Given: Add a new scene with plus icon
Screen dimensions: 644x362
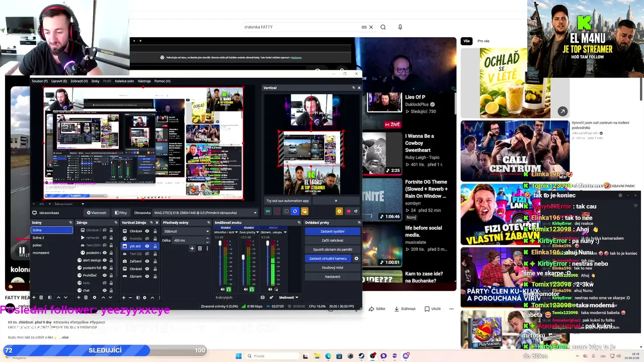Looking at the screenshot, I should tap(34, 298).
